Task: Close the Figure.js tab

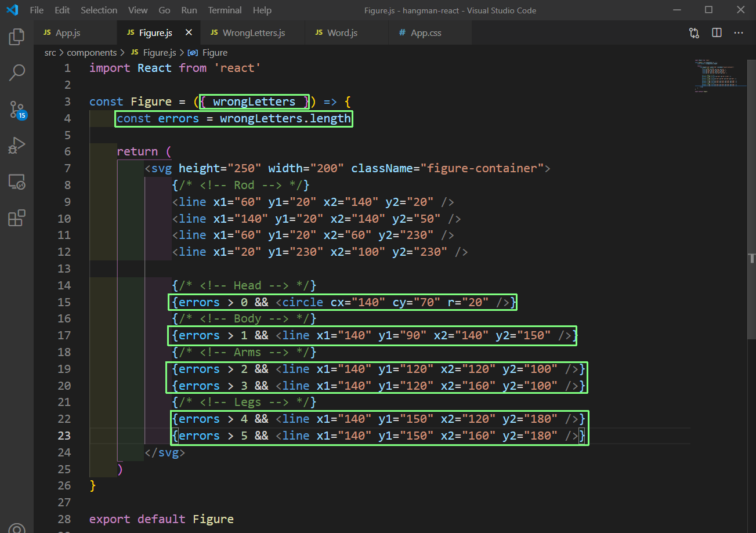Action: pyautogui.click(x=189, y=32)
